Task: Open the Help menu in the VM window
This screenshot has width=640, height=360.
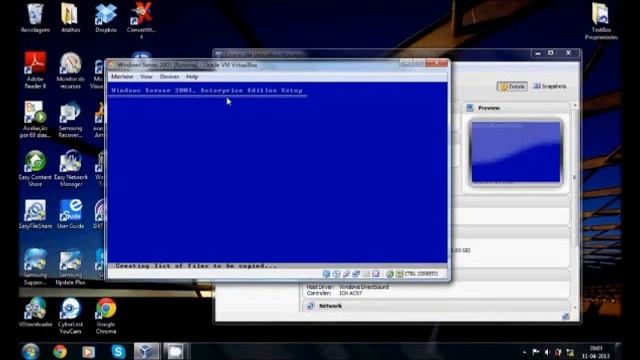Action: click(x=192, y=77)
